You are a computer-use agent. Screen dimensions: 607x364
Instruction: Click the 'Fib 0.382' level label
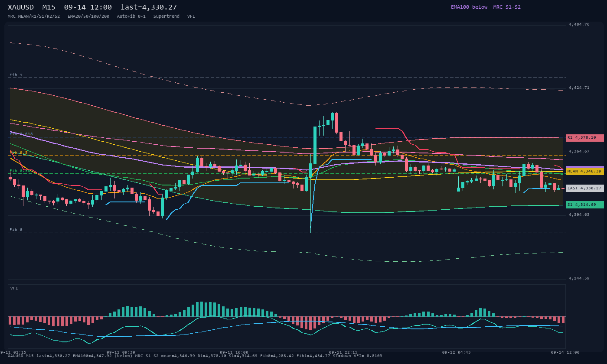pyautogui.click(x=21, y=171)
